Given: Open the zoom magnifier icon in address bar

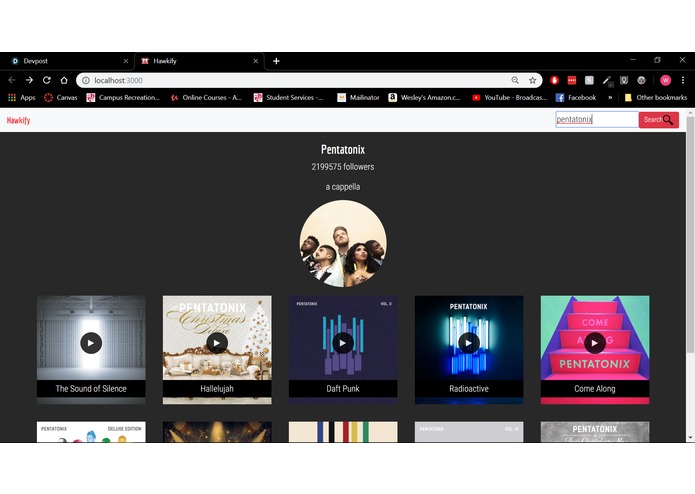Looking at the screenshot, I should pyautogui.click(x=515, y=80).
